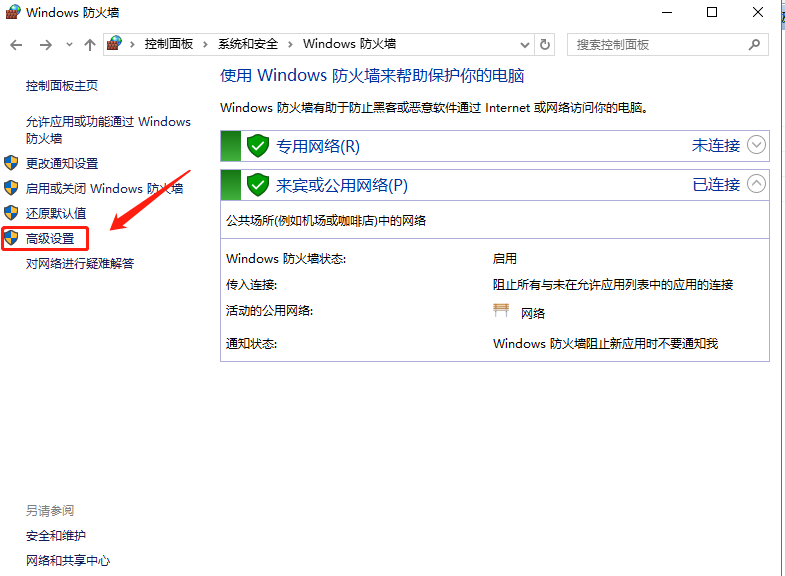Open 更改通知设置 link
Viewport: 785px width, 576px height.
(x=62, y=163)
